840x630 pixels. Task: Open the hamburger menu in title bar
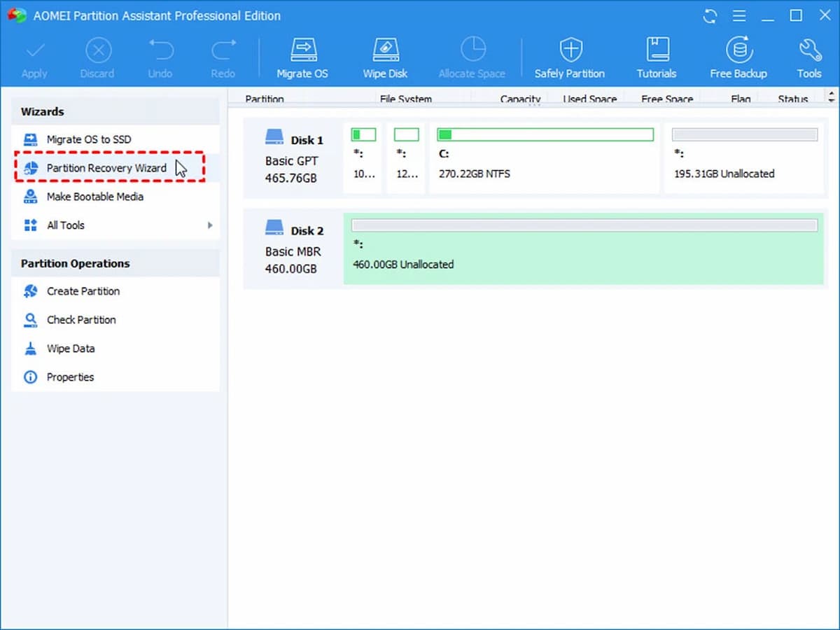739,15
